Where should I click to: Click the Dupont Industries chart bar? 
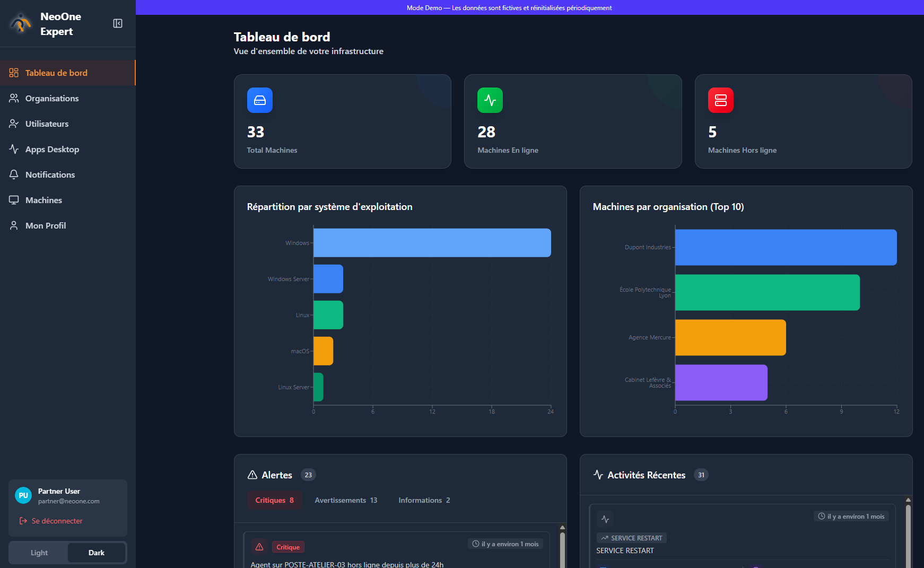786,247
